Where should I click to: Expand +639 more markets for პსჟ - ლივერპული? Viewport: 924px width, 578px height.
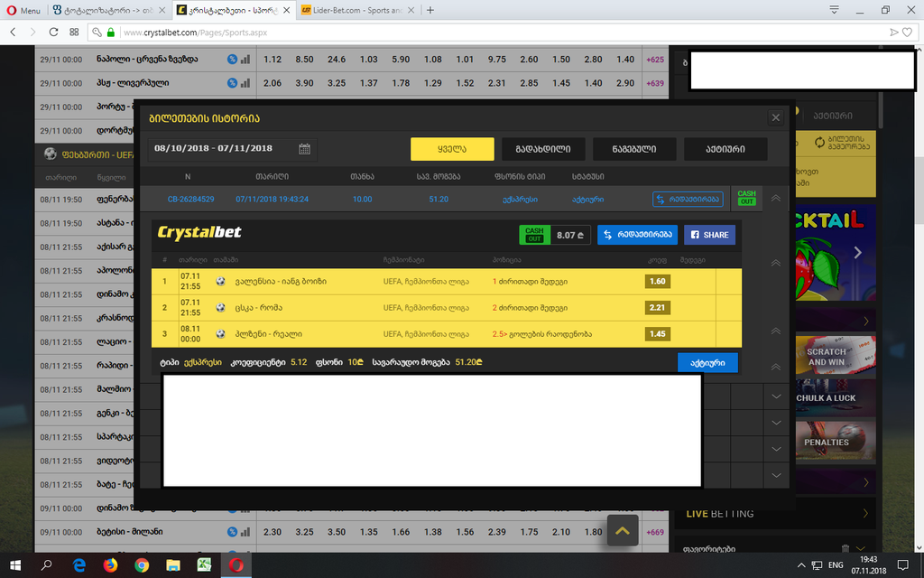[x=655, y=83]
